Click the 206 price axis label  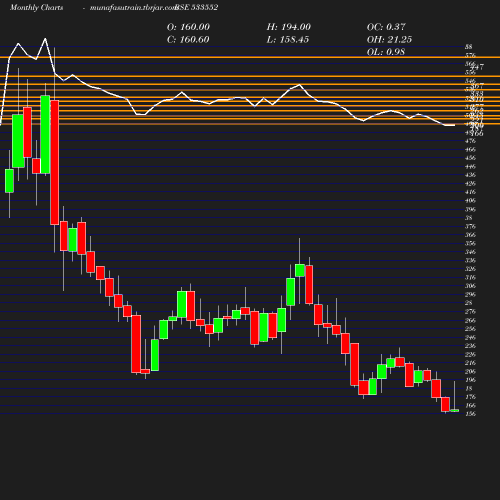[470, 371]
